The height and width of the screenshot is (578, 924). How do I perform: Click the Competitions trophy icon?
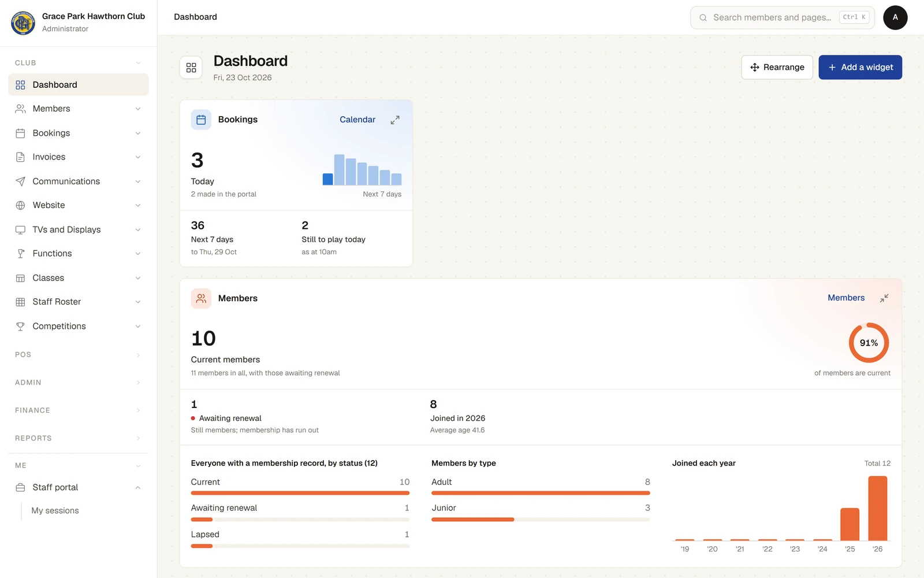click(x=20, y=326)
